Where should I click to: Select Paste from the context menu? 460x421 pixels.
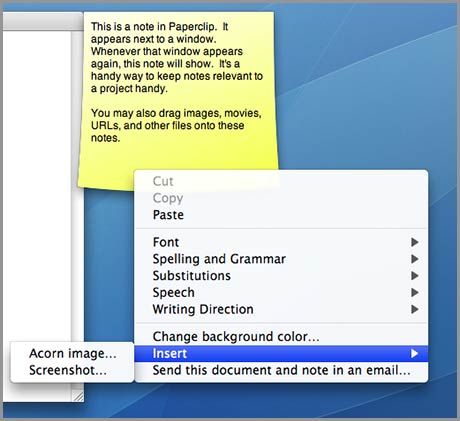281,215
